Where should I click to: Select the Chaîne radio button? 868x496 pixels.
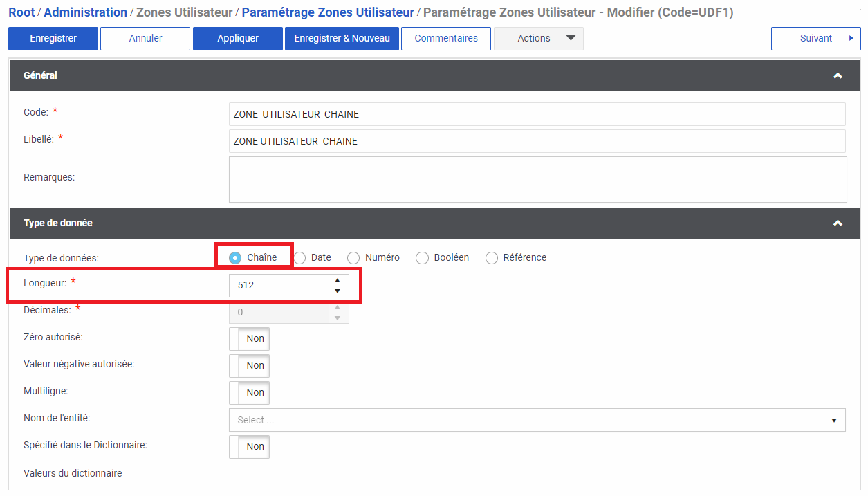[235, 258]
